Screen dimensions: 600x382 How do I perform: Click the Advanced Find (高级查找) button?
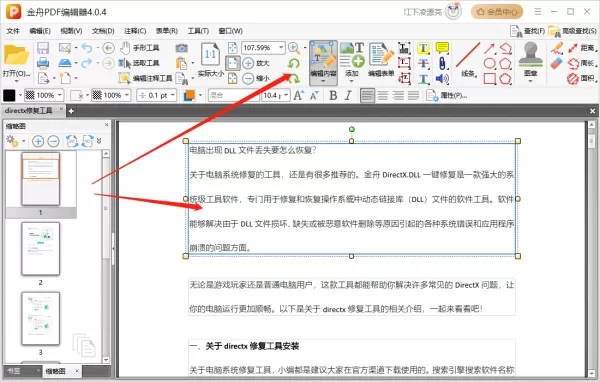(572, 31)
